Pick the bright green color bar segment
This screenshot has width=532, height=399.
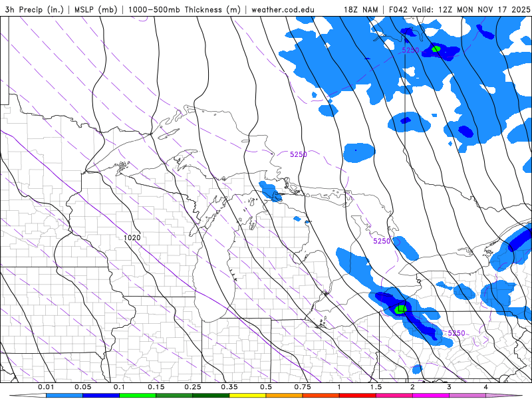(x=138, y=396)
